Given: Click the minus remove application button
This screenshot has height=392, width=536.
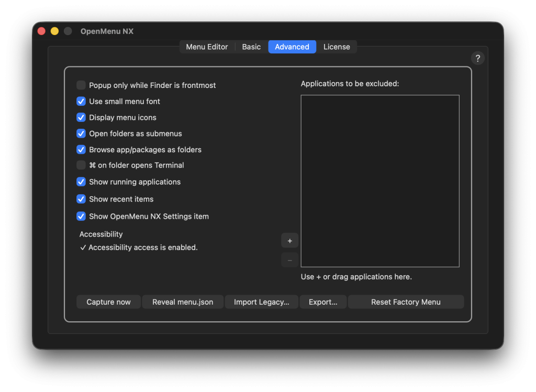Looking at the screenshot, I should [x=289, y=261].
